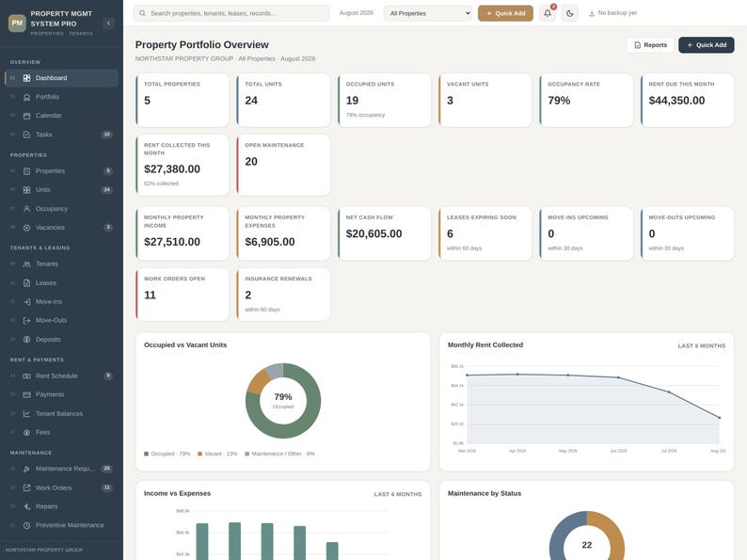Open the Total Properties card
The height and width of the screenshot is (560, 747).
[x=183, y=100]
